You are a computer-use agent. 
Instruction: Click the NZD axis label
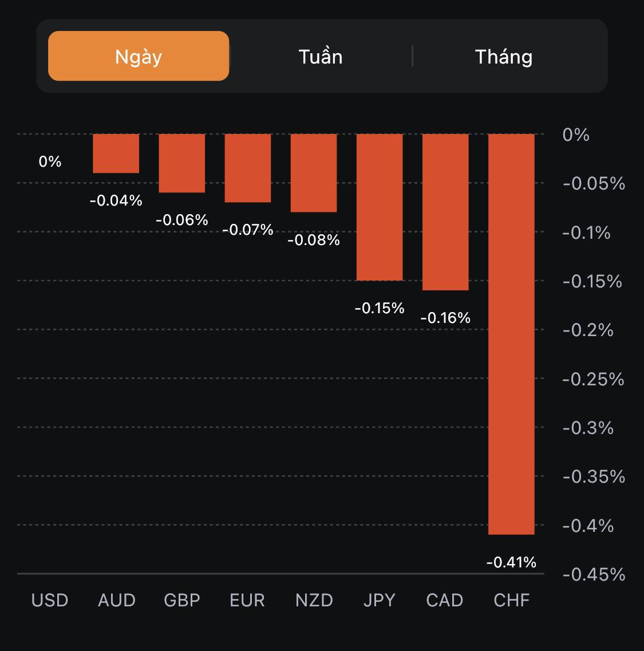(x=314, y=600)
